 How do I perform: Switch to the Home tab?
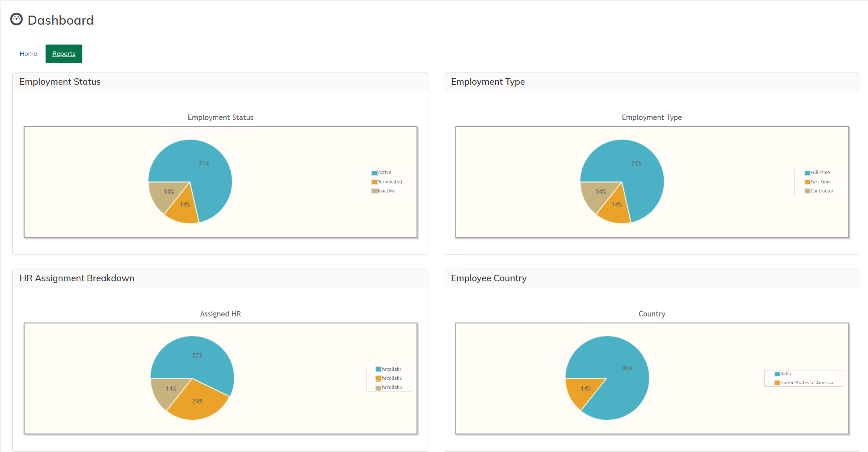pyautogui.click(x=28, y=53)
